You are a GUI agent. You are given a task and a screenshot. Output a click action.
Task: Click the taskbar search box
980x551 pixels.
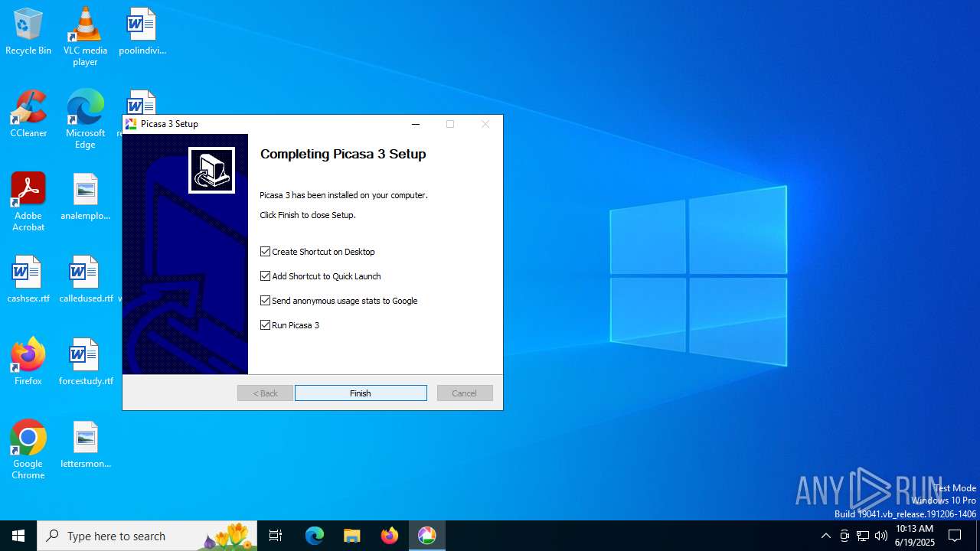coord(147,536)
